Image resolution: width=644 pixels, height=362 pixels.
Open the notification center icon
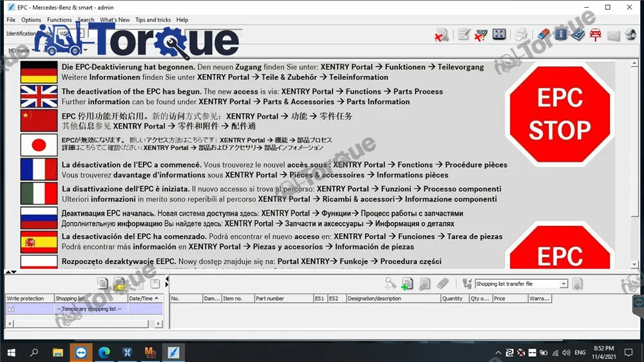(x=629, y=352)
